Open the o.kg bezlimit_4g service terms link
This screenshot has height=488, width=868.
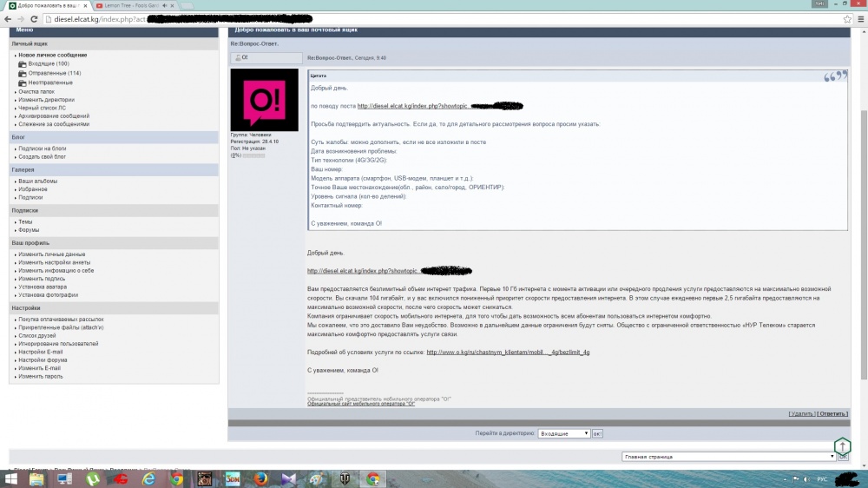[508, 353]
